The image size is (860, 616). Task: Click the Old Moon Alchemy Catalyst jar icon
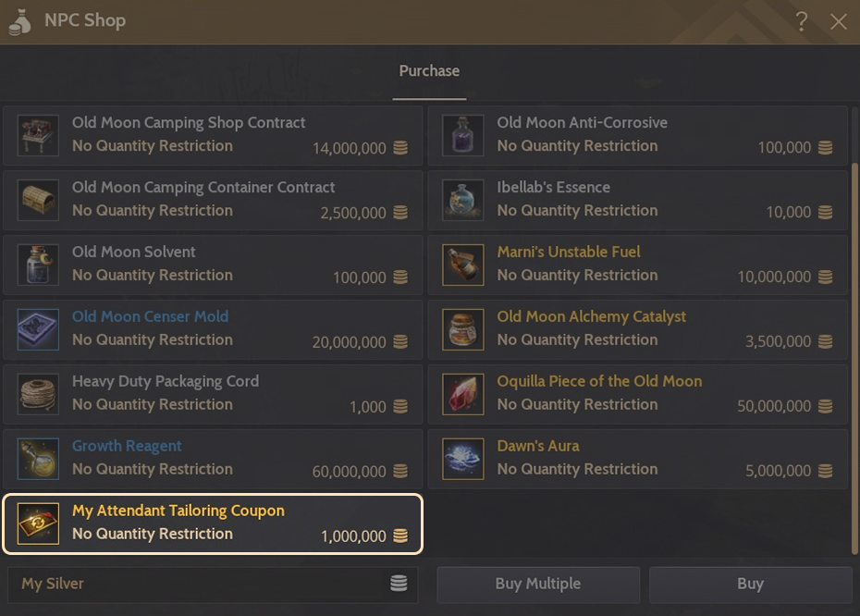click(x=462, y=330)
